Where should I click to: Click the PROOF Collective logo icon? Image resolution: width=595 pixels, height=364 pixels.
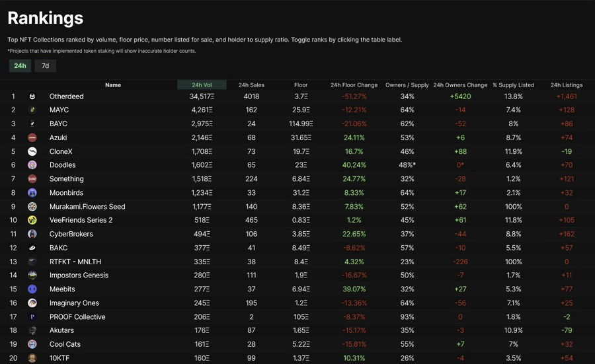(32, 316)
